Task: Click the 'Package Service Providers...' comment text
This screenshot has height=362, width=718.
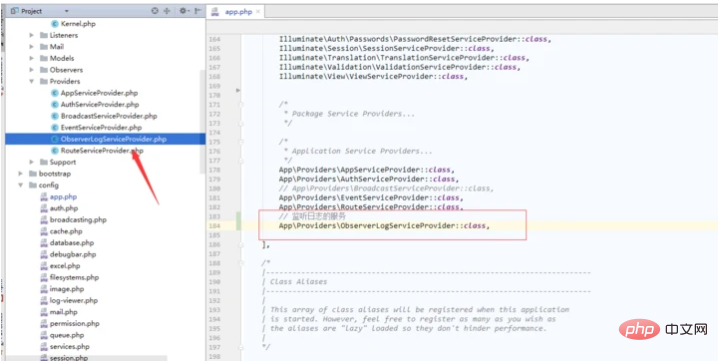Action: coord(353,114)
